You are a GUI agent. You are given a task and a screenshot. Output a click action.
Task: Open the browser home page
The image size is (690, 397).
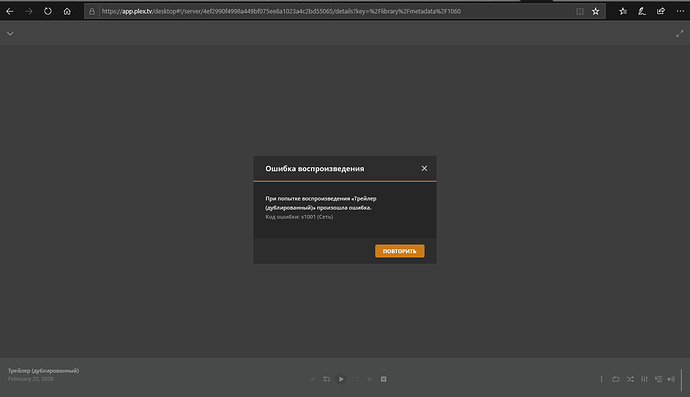click(67, 11)
